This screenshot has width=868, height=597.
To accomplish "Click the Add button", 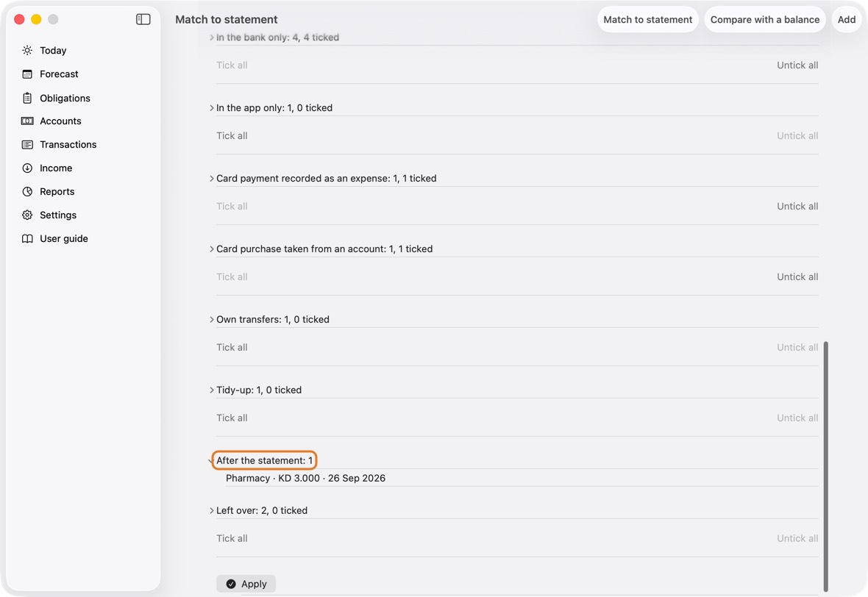I will tap(847, 19).
